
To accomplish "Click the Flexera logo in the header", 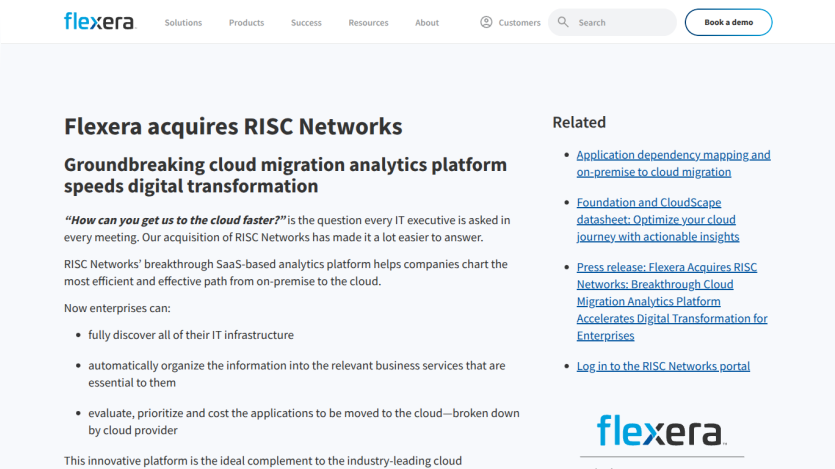I will click(x=100, y=22).
